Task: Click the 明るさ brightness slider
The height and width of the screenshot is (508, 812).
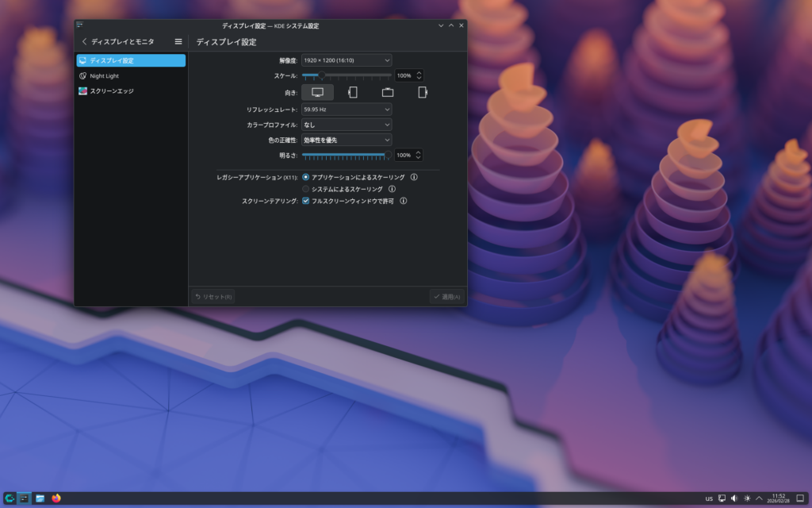Action: point(346,156)
